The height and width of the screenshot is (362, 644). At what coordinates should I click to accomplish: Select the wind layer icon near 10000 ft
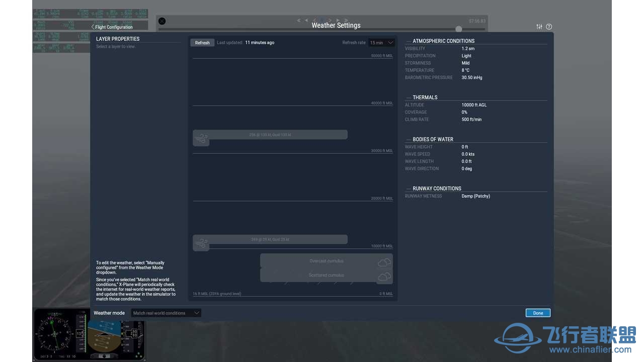click(201, 244)
